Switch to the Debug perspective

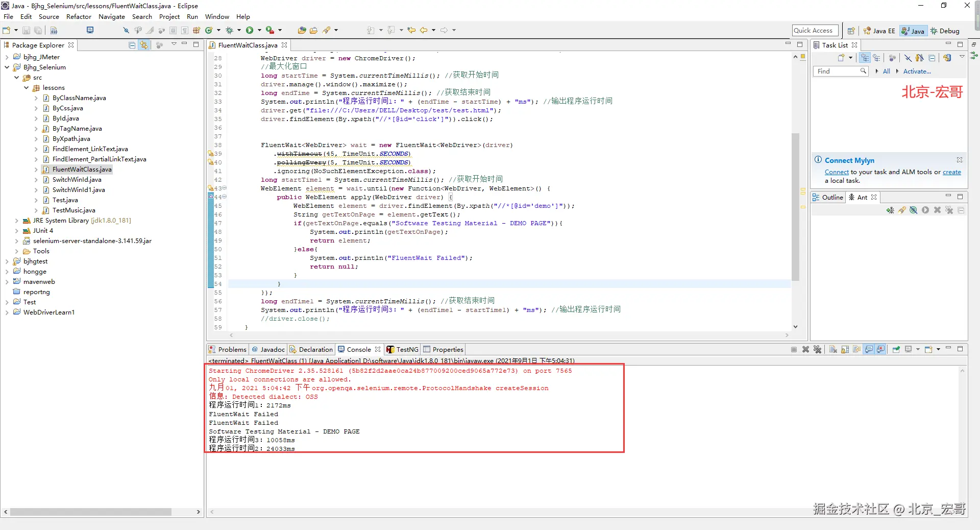coord(945,31)
